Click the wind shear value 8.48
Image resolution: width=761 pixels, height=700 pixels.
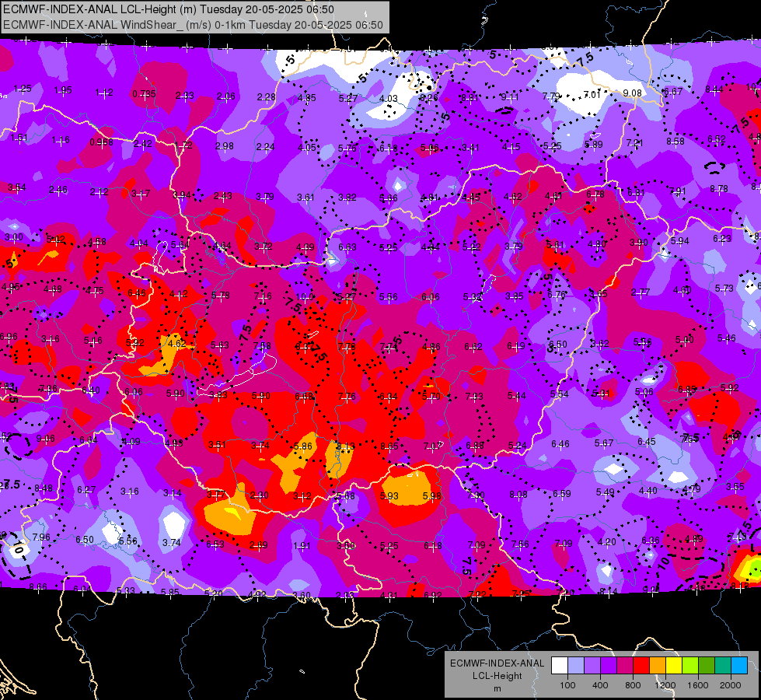pos(44,488)
